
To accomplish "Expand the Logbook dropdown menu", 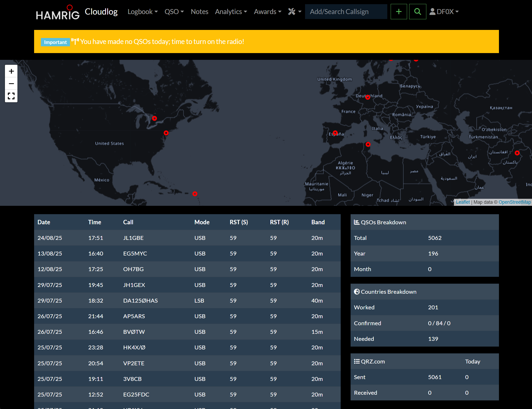I will 143,12.
